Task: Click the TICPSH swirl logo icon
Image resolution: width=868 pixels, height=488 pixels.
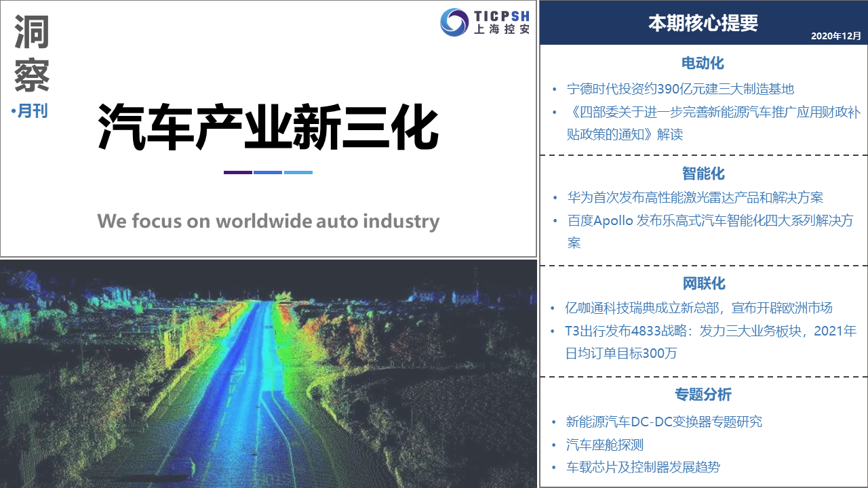Action: coord(454,22)
